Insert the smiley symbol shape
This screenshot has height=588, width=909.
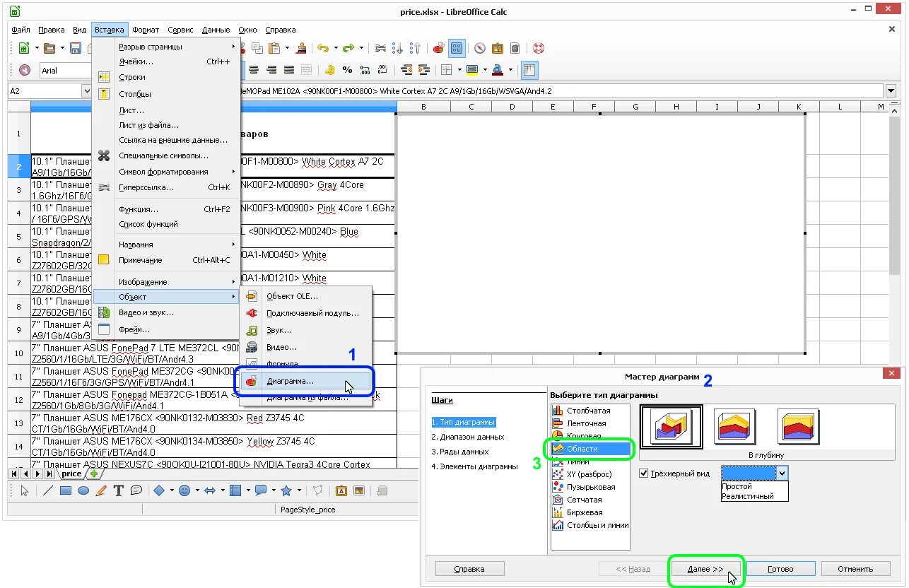(184, 490)
